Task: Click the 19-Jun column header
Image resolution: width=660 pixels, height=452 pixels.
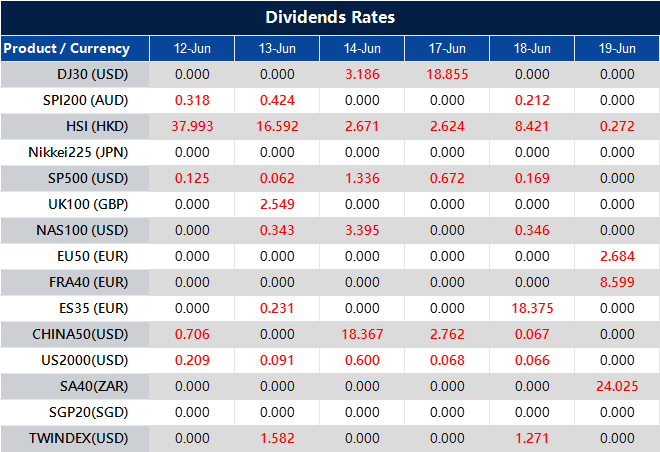Action: point(617,48)
